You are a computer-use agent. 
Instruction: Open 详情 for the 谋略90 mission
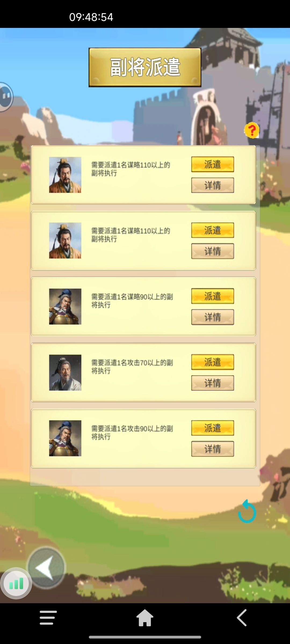(x=213, y=317)
